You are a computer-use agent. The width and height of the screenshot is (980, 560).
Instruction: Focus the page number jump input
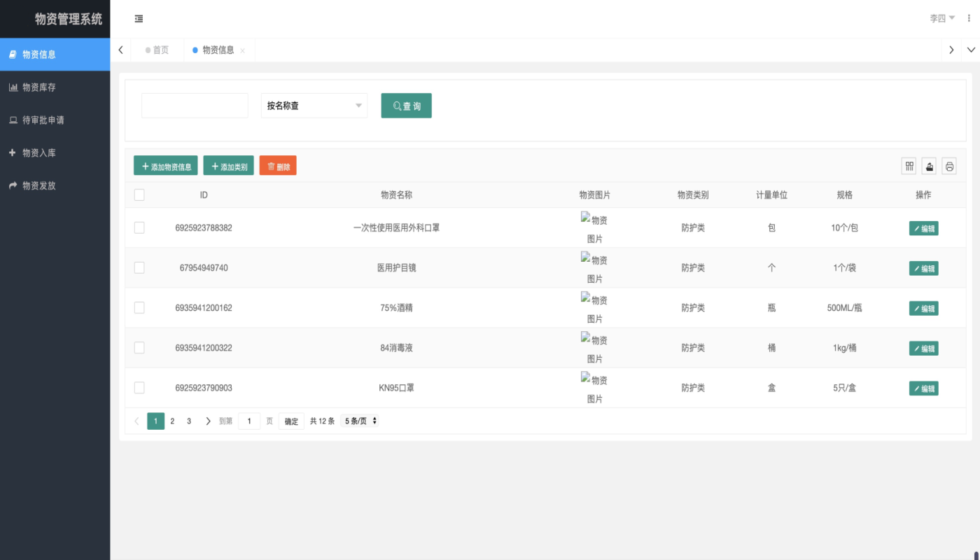pos(249,421)
